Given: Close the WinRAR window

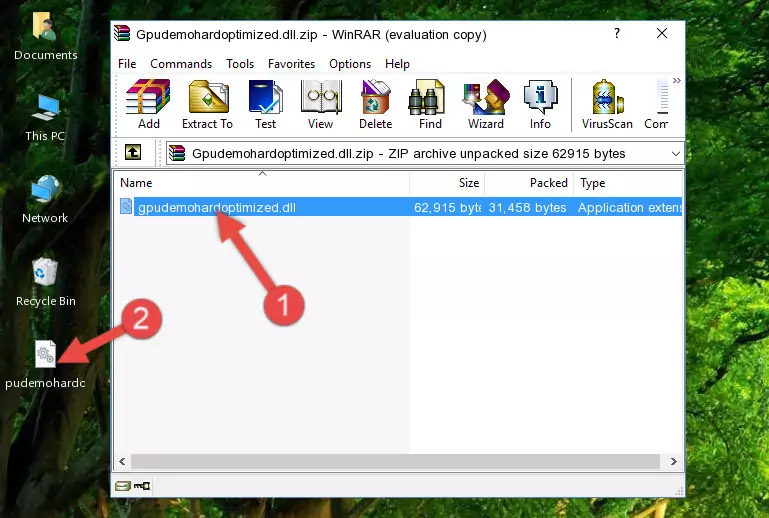Looking at the screenshot, I should click(x=662, y=34).
